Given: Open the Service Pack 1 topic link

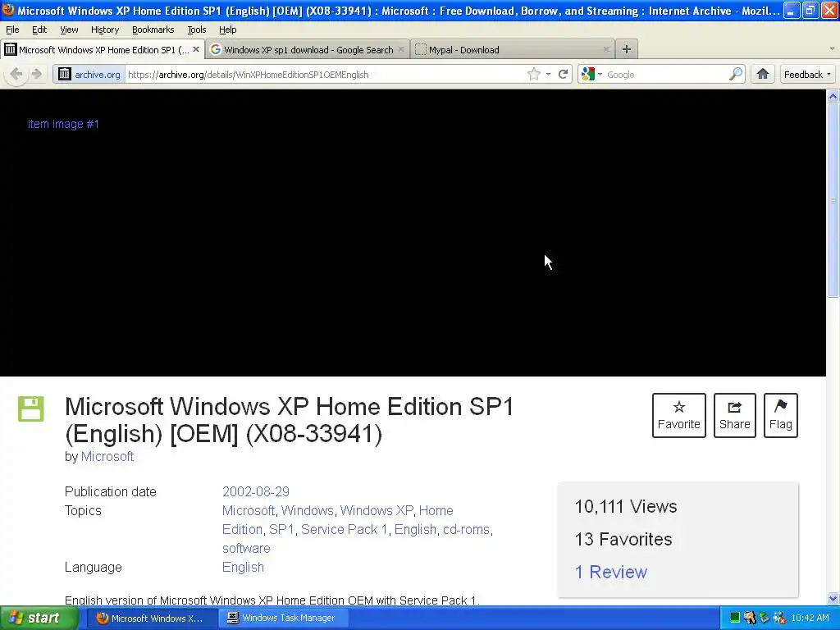Looking at the screenshot, I should pos(344,529).
